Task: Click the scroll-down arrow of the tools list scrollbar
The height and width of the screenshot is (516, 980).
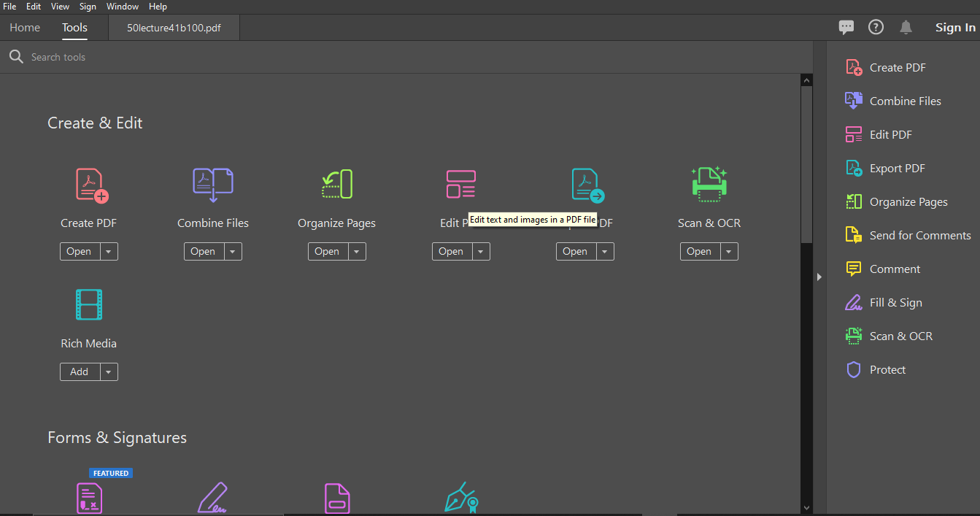Action: 806,507
